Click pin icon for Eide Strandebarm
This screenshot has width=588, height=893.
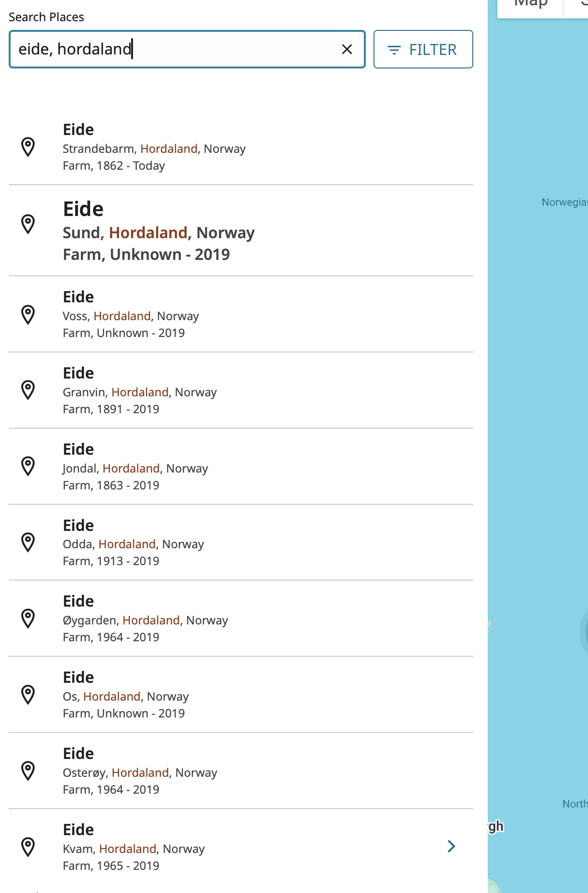[x=28, y=147]
